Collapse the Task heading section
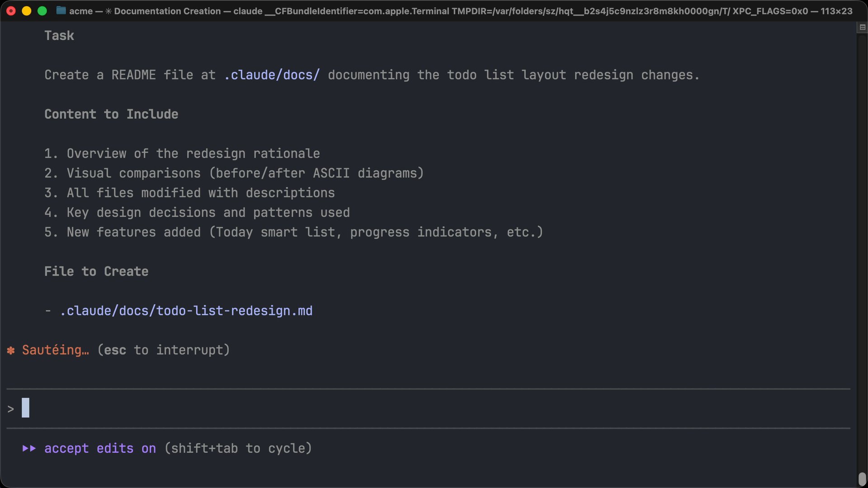This screenshot has height=488, width=868. (59, 35)
